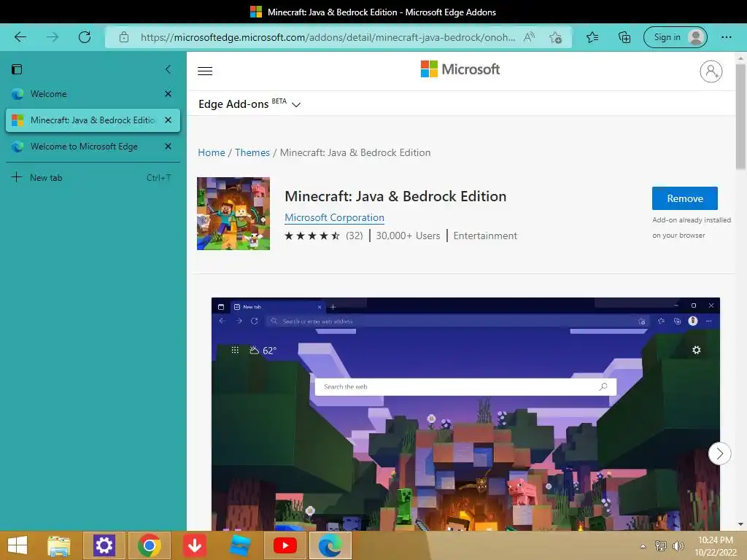Open YouTube from the taskbar
The height and width of the screenshot is (560, 747).
285,545
